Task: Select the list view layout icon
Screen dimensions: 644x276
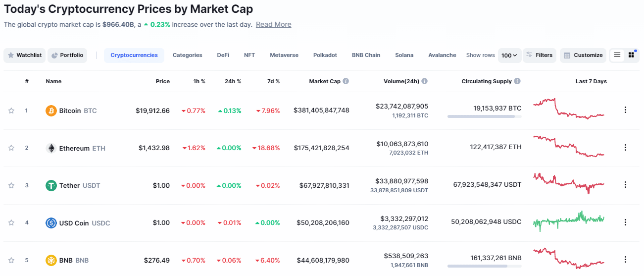Action: (x=617, y=55)
